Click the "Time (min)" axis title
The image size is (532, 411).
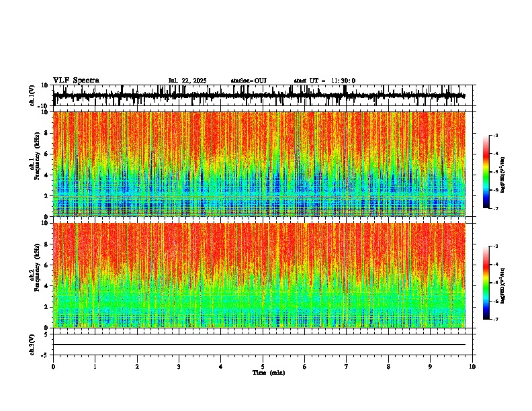tap(269, 373)
